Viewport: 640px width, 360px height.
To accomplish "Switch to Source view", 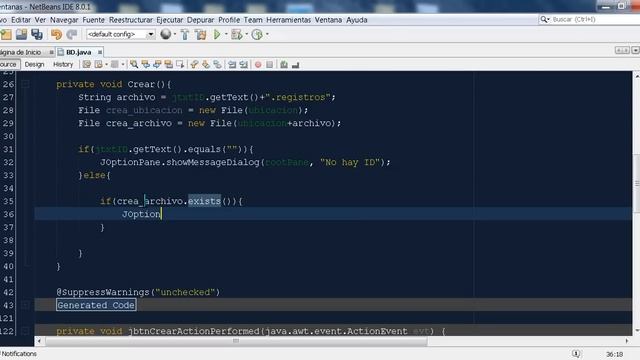I will coord(9,64).
